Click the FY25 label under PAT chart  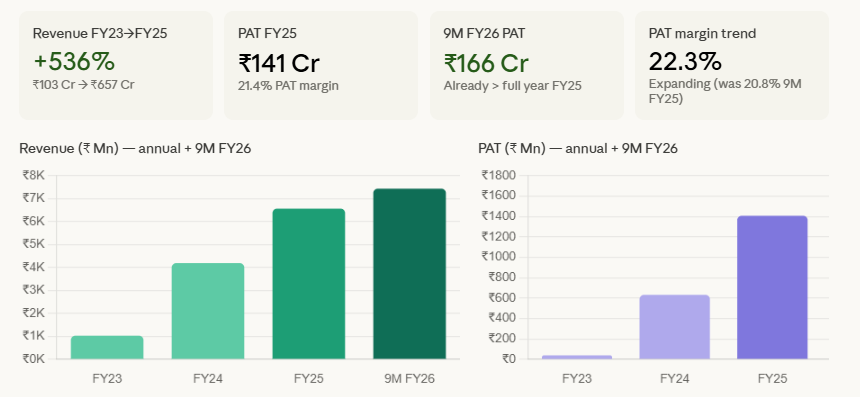[x=772, y=378]
